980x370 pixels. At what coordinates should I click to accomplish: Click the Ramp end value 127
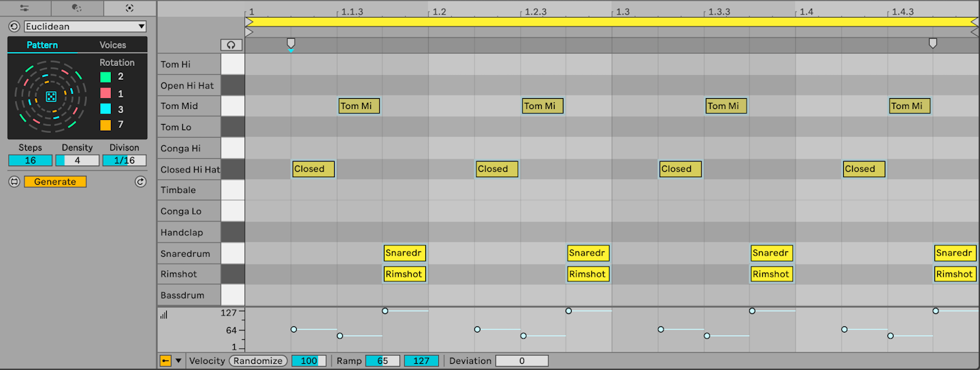point(421,360)
